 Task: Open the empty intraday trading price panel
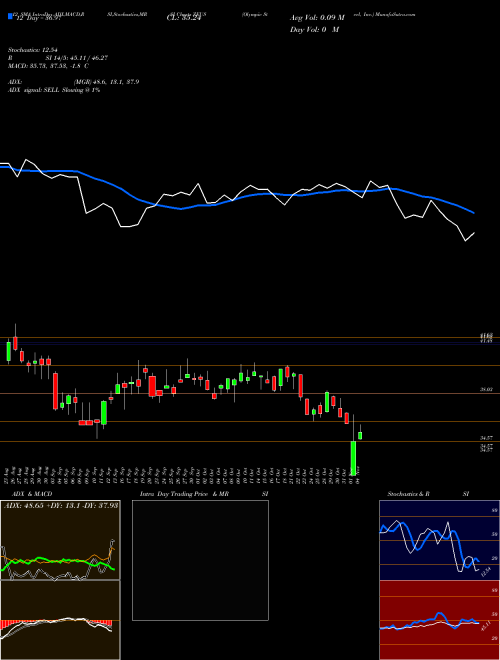pyautogui.click(x=200, y=560)
